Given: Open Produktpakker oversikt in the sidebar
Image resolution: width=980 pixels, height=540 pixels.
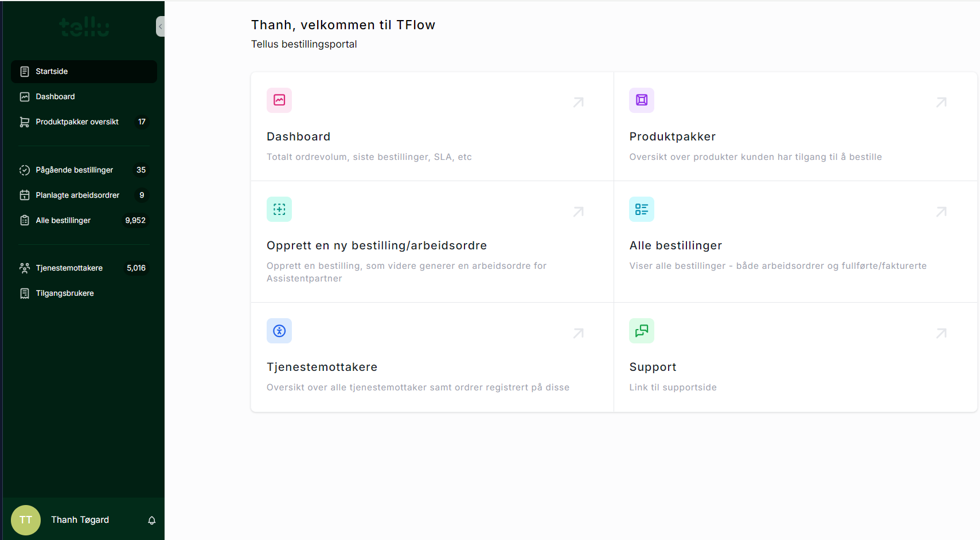Looking at the screenshot, I should (77, 122).
